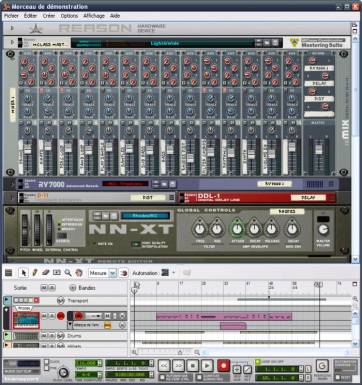
Task: Click the red record button in transport
Action: click(x=223, y=366)
